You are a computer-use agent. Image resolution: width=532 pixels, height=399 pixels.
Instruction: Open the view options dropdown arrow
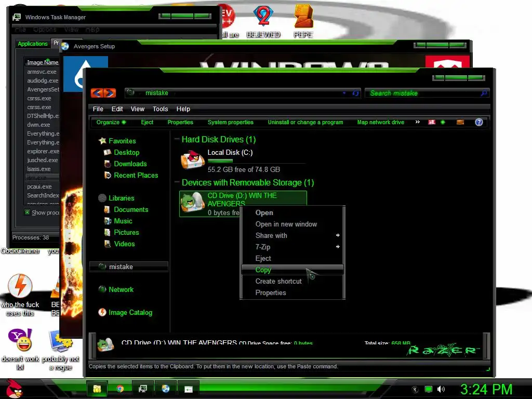click(x=443, y=122)
